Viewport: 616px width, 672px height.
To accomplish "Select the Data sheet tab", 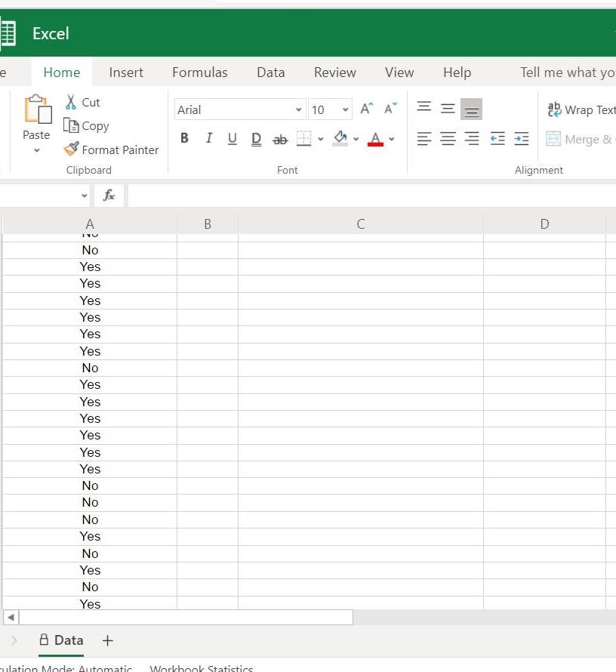I will coord(61,640).
